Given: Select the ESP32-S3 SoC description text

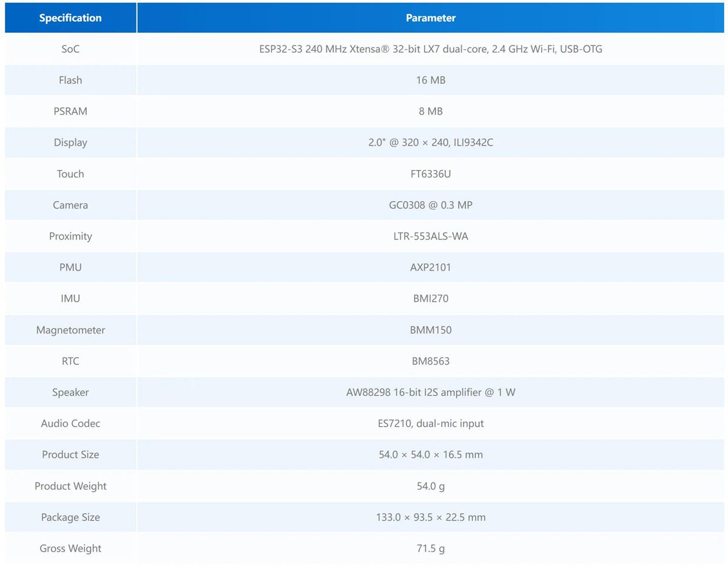Looking at the screenshot, I should coord(430,49).
